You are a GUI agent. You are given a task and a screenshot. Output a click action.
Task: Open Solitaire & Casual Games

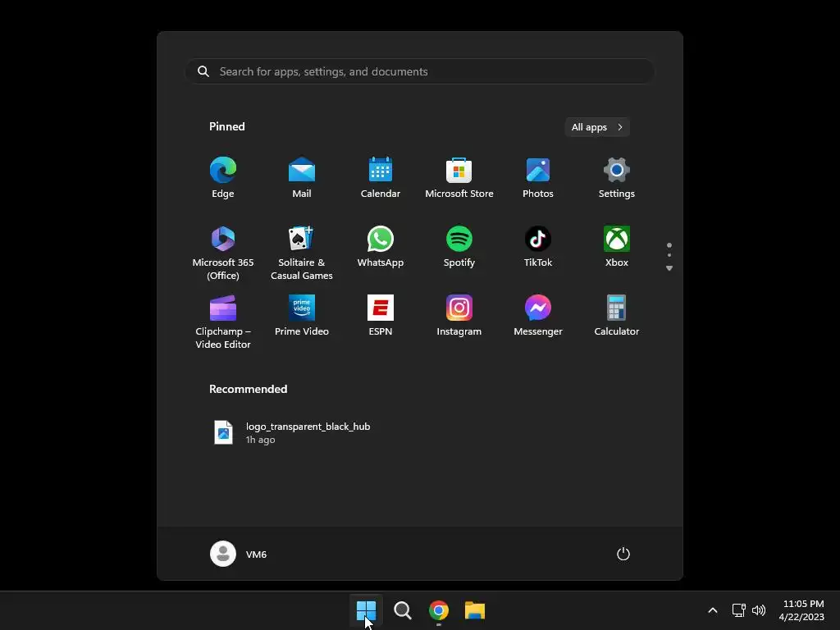(x=302, y=253)
